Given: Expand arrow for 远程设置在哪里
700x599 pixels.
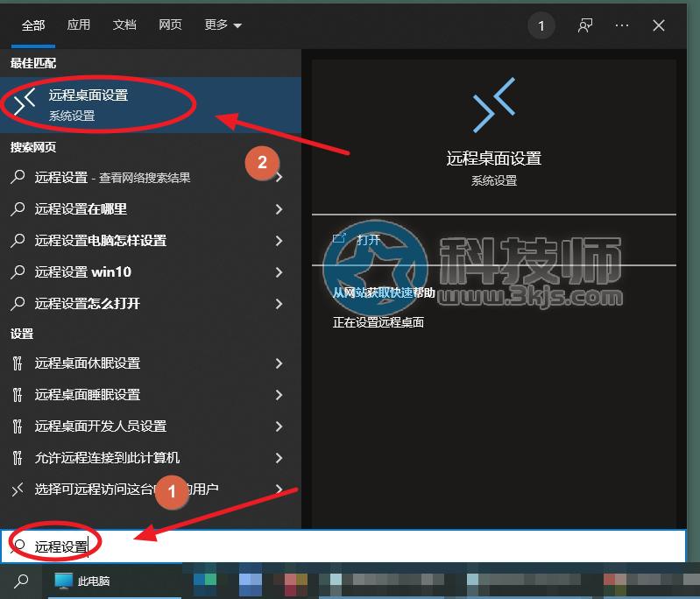Looking at the screenshot, I should pos(279,209).
